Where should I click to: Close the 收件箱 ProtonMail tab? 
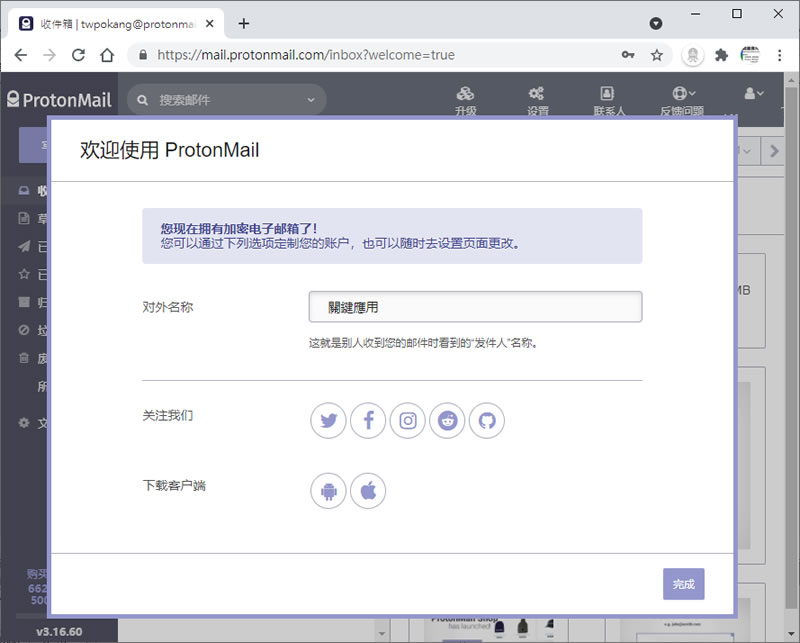coord(210,23)
